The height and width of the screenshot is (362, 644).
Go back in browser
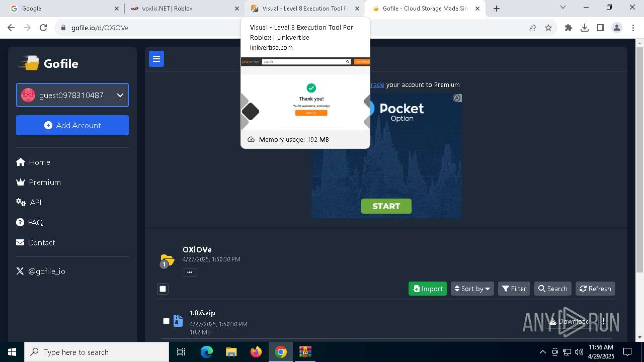pyautogui.click(x=11, y=28)
